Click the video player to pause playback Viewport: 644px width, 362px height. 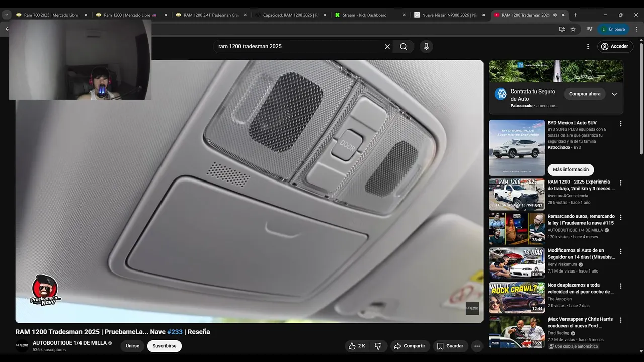(x=249, y=191)
